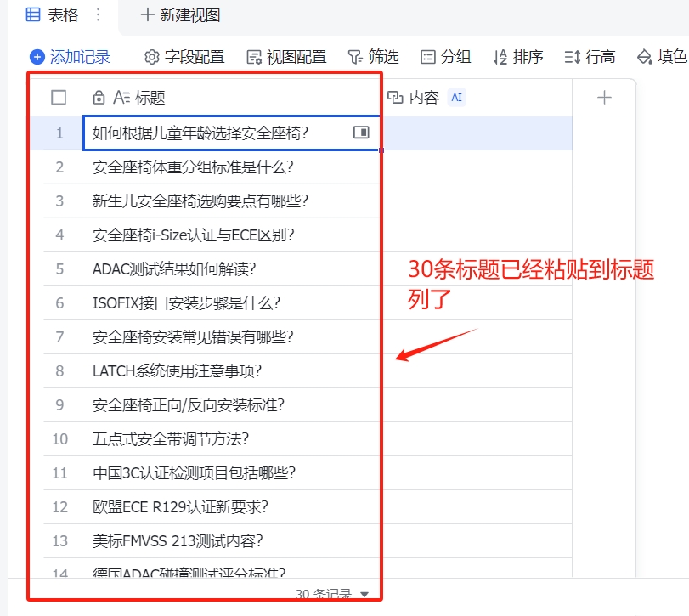Open the 分组 grouping options
The image size is (689, 616).
[445, 57]
